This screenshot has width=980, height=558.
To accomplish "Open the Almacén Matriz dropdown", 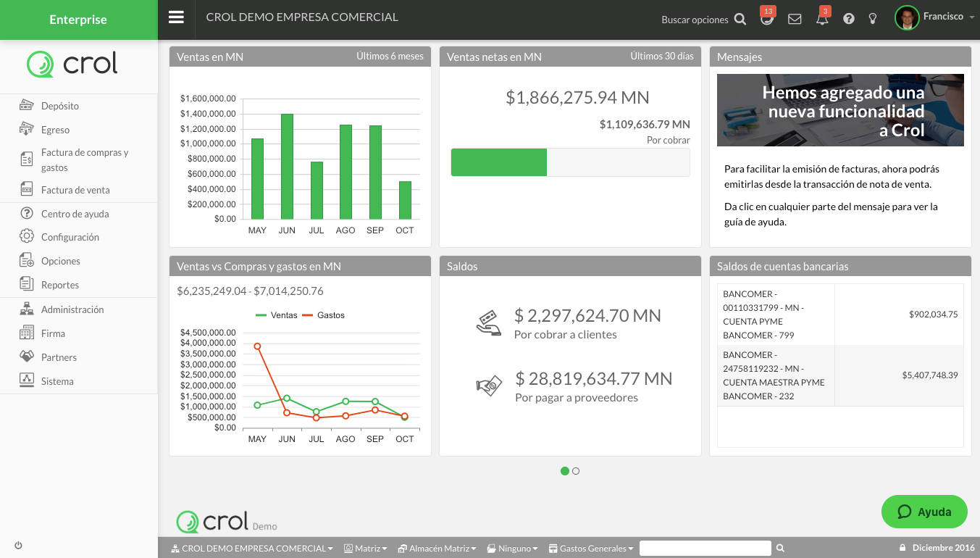I will tap(437, 549).
